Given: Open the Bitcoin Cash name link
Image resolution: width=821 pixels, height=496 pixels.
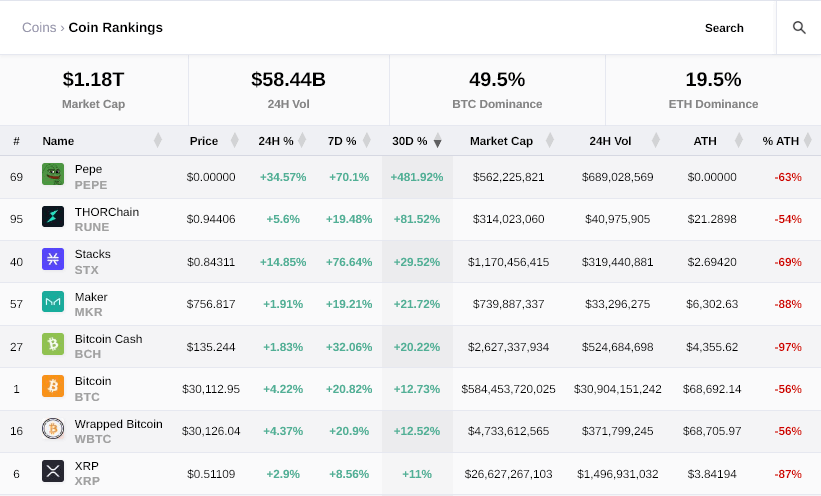Looking at the screenshot, I should [x=108, y=339].
